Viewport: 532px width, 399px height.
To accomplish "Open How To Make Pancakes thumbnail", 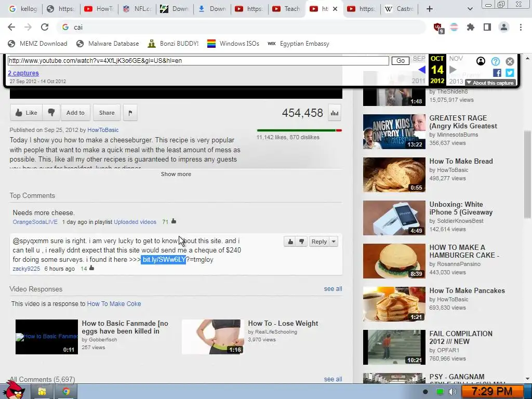I will 394,304.
